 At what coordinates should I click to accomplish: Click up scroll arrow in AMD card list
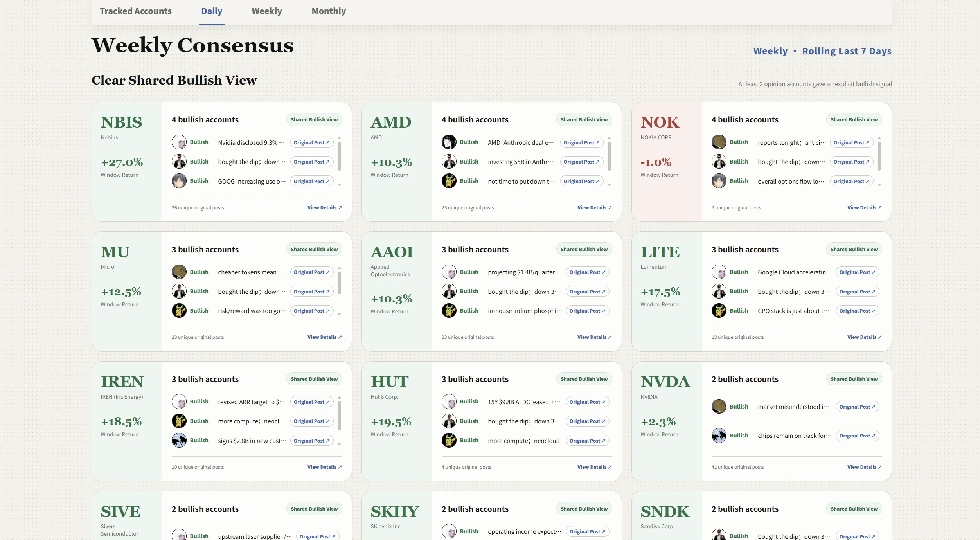610,139
